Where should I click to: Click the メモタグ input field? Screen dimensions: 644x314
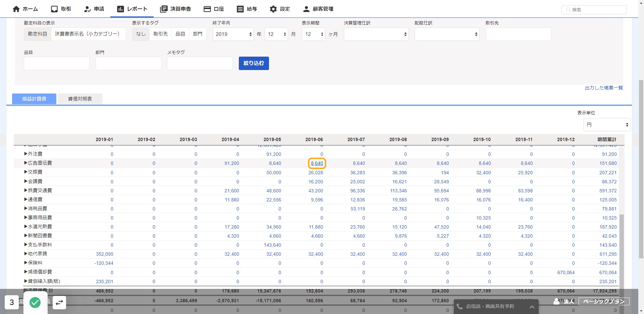click(x=200, y=63)
